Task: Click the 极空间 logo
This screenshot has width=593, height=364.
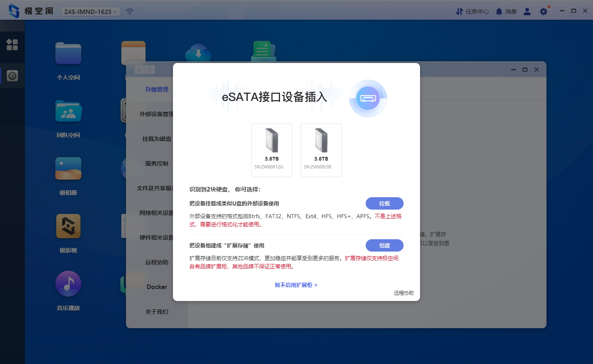Action: (x=31, y=11)
